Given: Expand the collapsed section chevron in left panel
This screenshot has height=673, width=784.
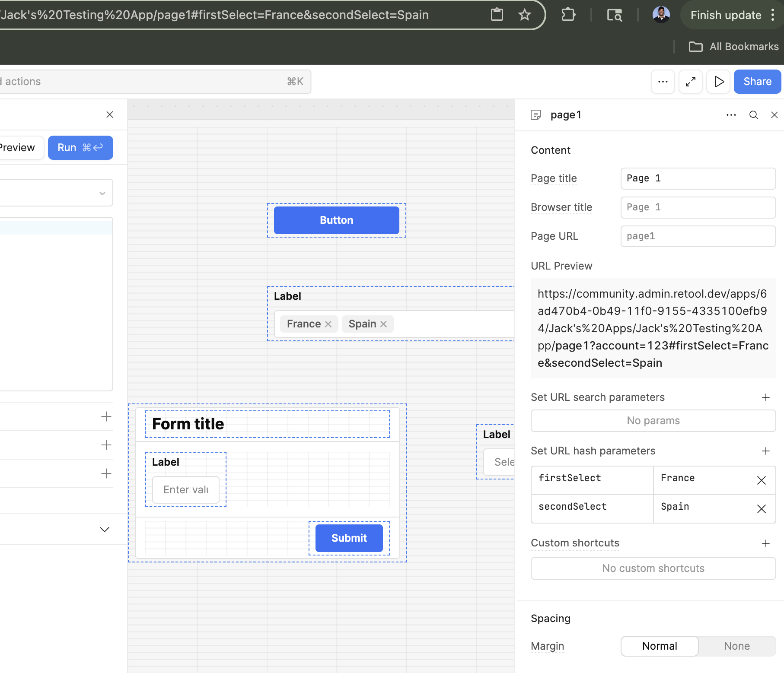Looking at the screenshot, I should [105, 529].
